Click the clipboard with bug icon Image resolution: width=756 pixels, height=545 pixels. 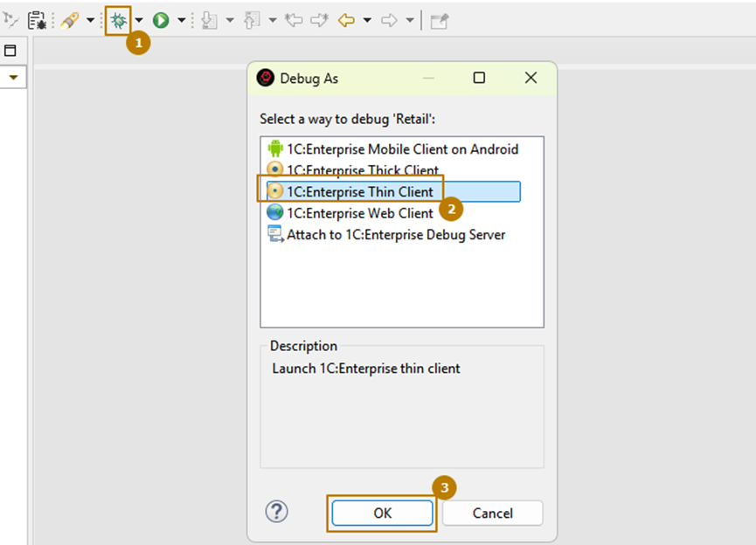[37, 19]
